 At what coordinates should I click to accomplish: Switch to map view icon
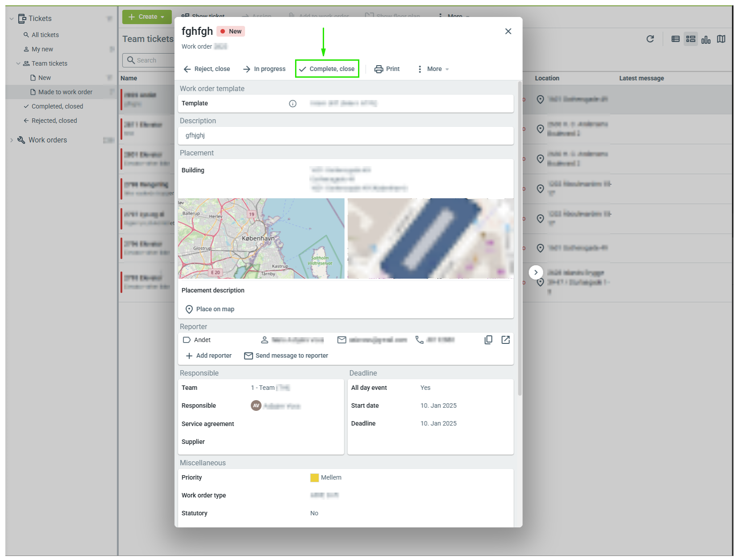[x=721, y=39]
